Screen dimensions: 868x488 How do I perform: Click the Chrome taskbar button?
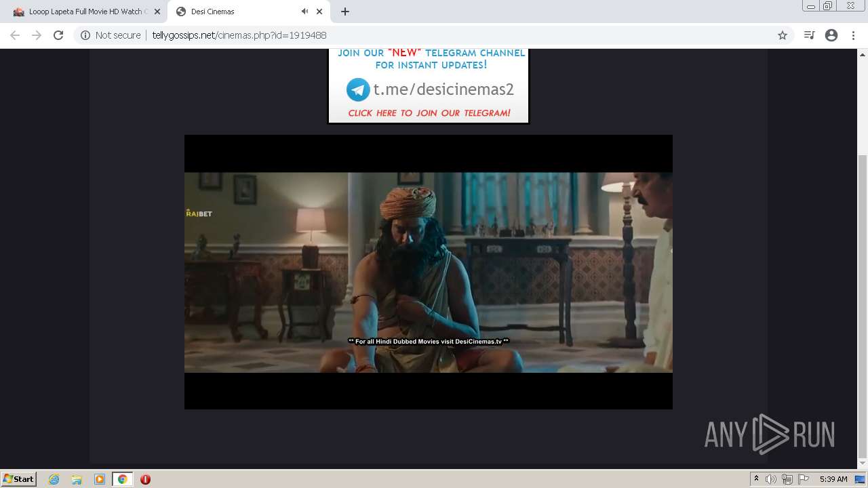tap(123, 479)
